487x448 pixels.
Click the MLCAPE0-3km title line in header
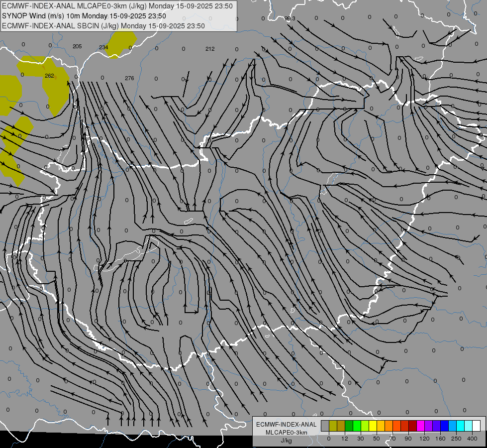[117, 6]
